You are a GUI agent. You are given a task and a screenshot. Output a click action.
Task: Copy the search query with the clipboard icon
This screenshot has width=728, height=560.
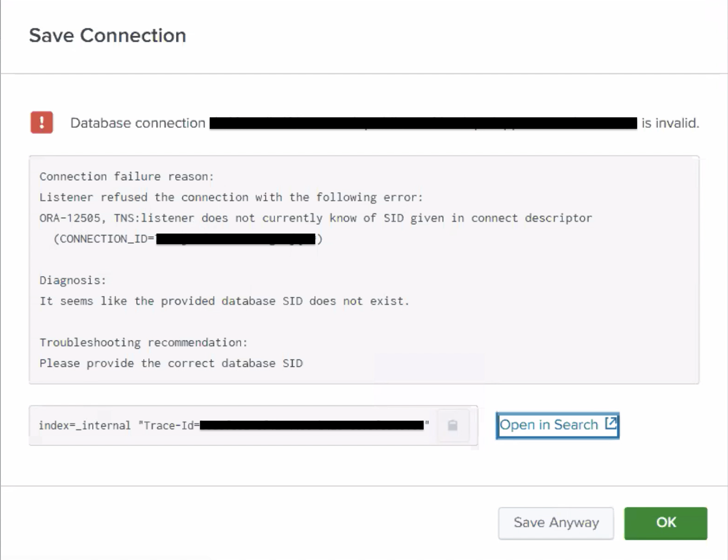(453, 425)
